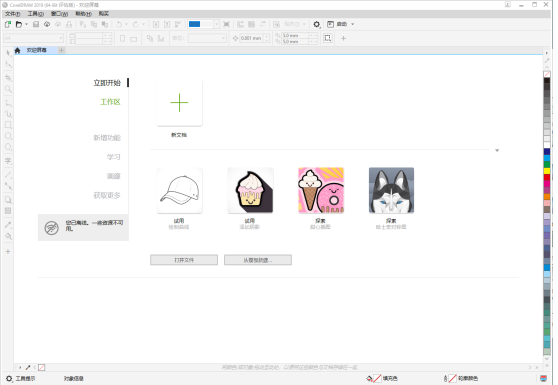Screen dimensions: 558x385
Task: Open the ice cream and donut thumbnail
Action: pyautogui.click(x=321, y=190)
